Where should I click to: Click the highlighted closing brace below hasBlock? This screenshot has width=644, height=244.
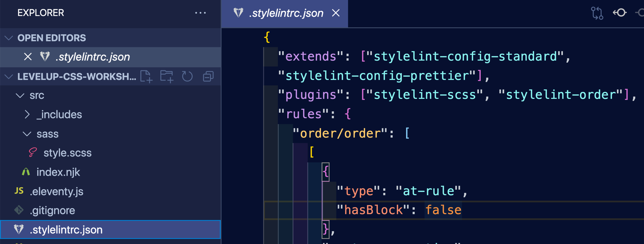tap(326, 229)
